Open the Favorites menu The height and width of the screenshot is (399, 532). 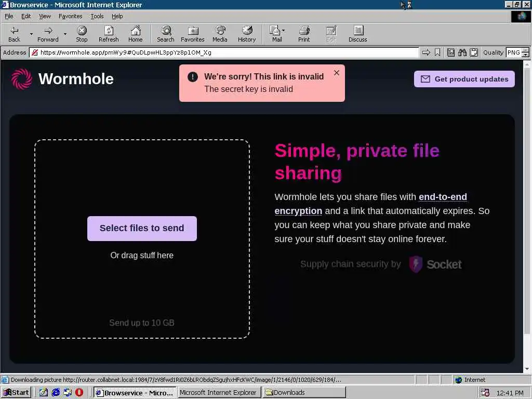70,16
